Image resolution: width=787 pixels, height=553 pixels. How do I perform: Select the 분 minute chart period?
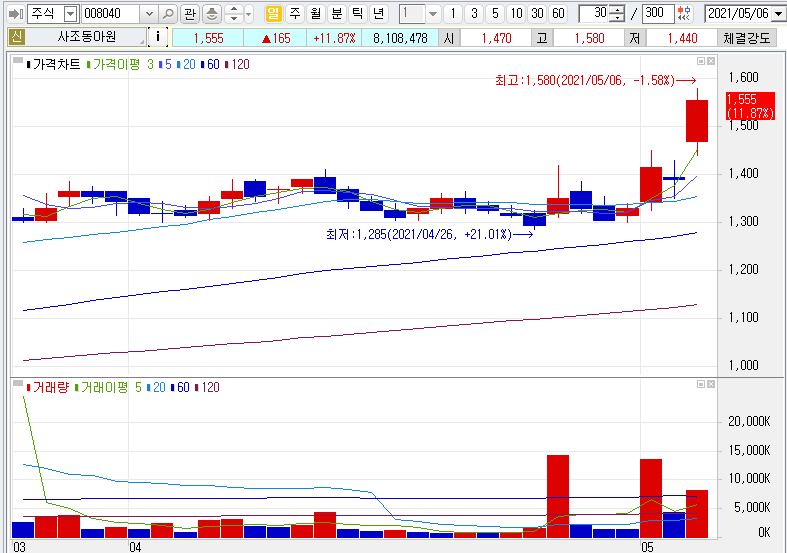pyautogui.click(x=337, y=14)
